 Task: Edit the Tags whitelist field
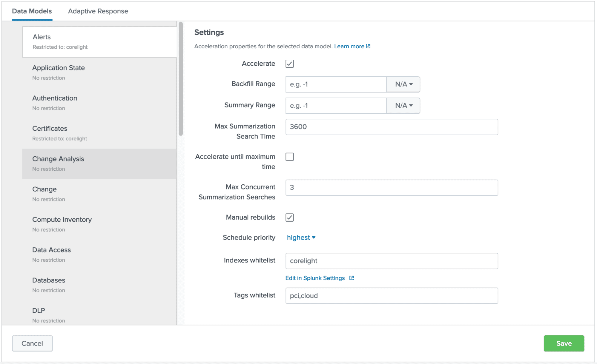pyautogui.click(x=391, y=295)
